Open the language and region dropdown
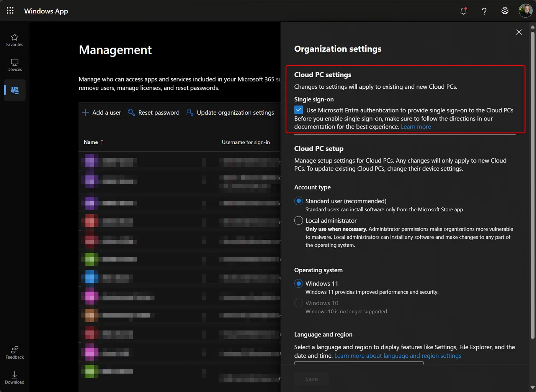The image size is (536, 392). click(x=359, y=363)
